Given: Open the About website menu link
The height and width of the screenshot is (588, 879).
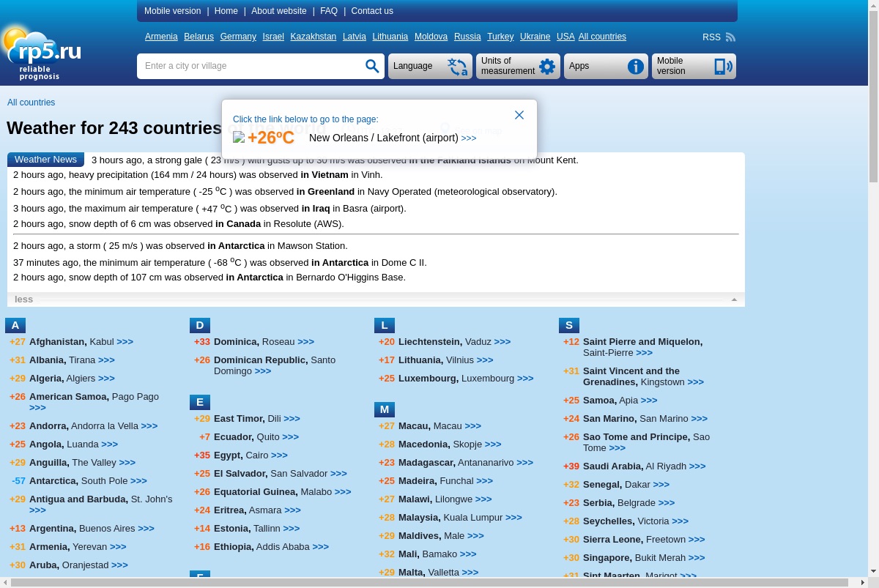Looking at the screenshot, I should pyautogui.click(x=279, y=11).
